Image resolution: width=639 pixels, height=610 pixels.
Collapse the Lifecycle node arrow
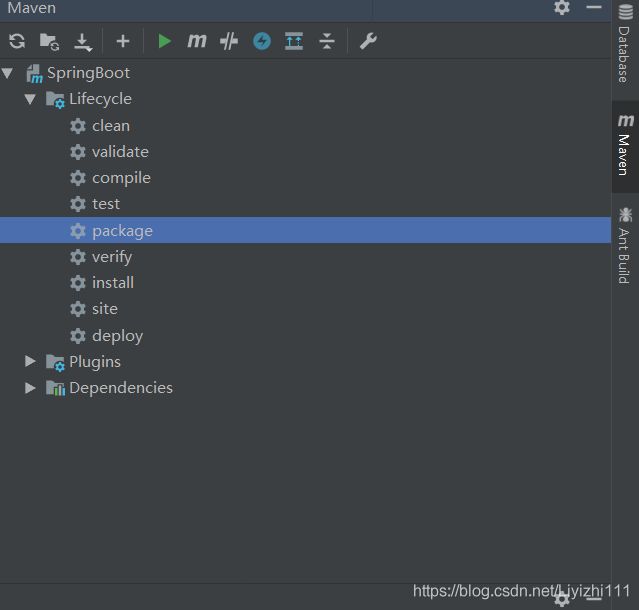pyautogui.click(x=30, y=99)
